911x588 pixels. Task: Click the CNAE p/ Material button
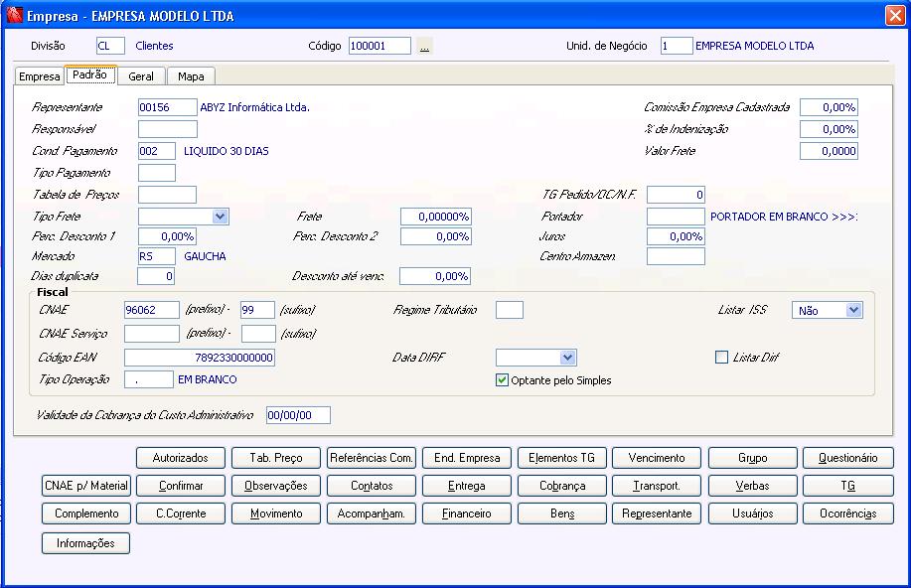pyautogui.click(x=86, y=486)
